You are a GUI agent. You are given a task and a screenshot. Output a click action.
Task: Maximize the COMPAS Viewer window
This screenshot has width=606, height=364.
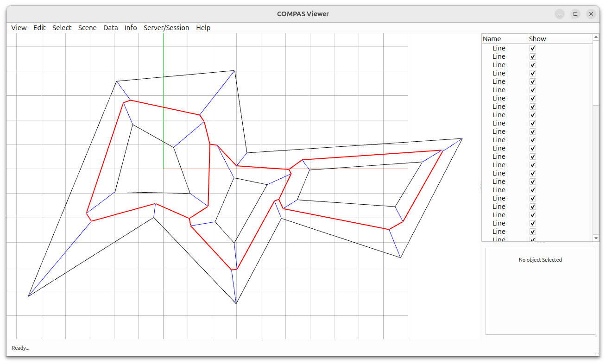pyautogui.click(x=575, y=14)
